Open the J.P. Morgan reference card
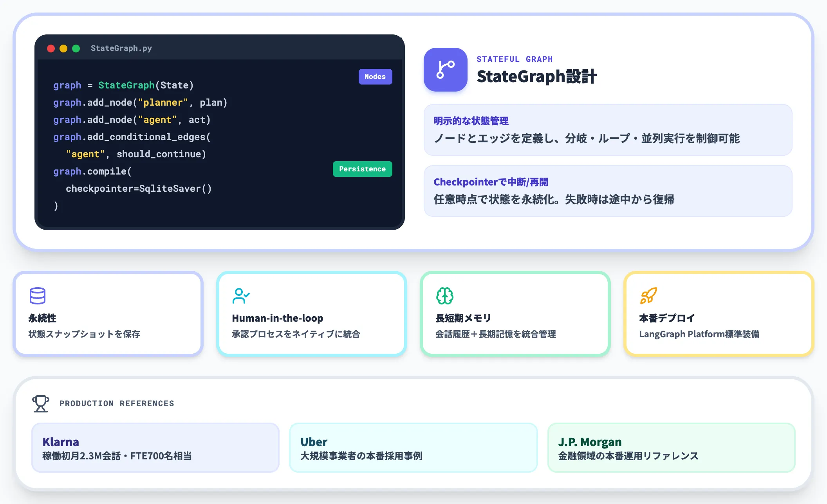This screenshot has height=504, width=827. tap(671, 448)
